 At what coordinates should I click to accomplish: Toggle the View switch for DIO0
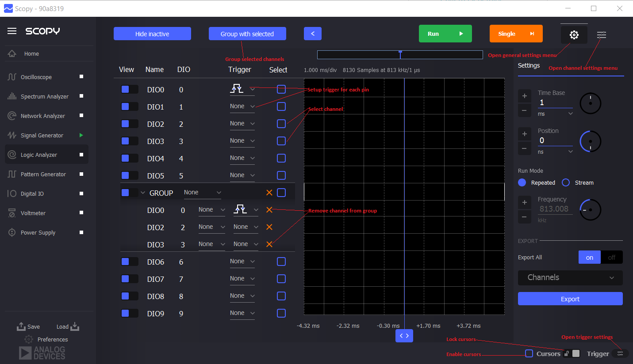coord(129,89)
